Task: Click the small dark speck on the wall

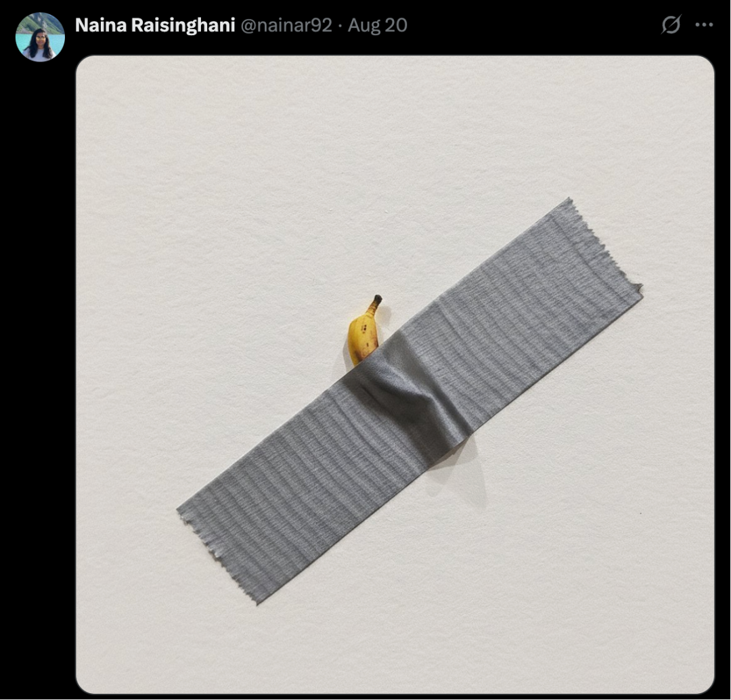Action: click(641, 513)
